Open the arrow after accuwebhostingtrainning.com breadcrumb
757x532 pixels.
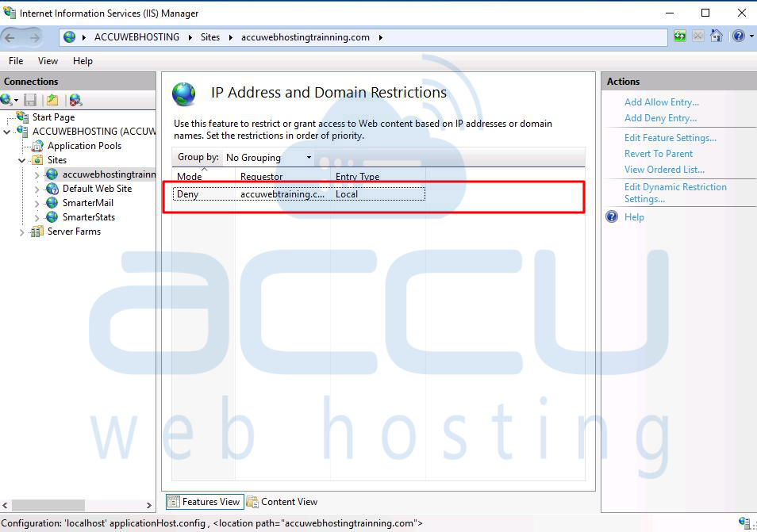380,37
